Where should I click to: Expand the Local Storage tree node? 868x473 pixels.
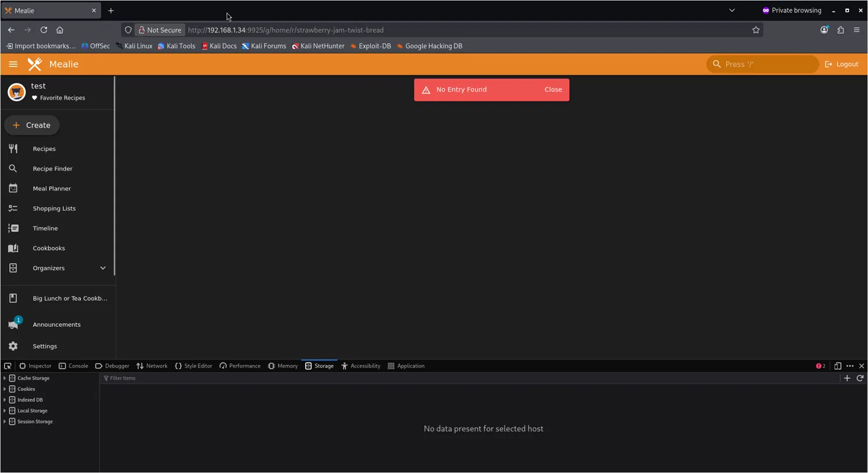(x=5, y=411)
